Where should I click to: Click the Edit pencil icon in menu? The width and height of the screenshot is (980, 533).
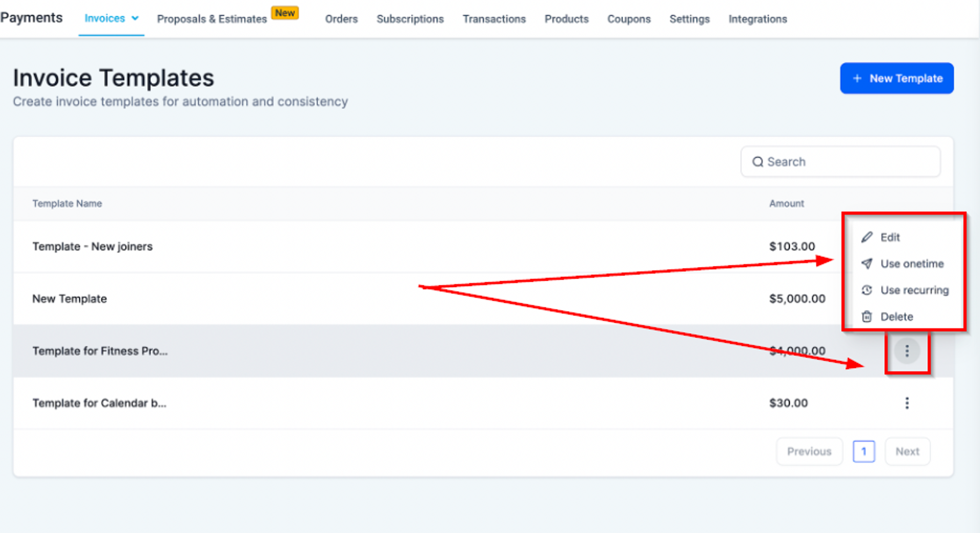click(867, 237)
